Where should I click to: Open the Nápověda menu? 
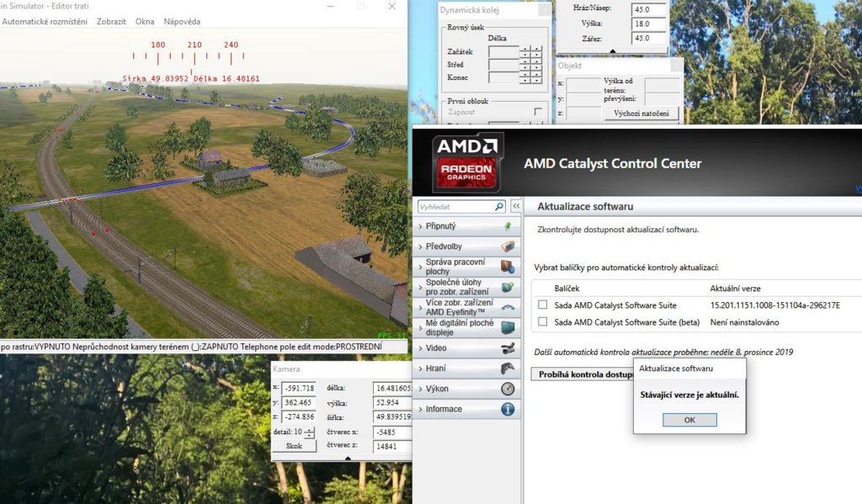[182, 21]
